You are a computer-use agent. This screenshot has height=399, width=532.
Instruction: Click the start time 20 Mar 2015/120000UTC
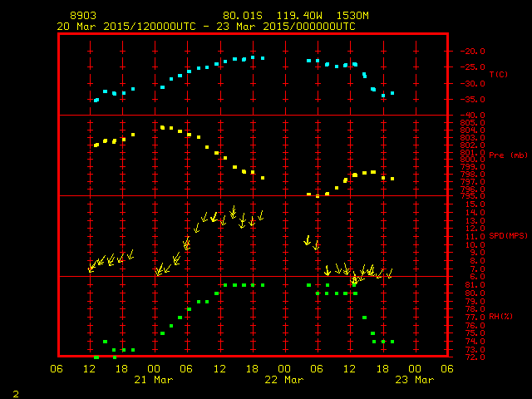pos(126,27)
